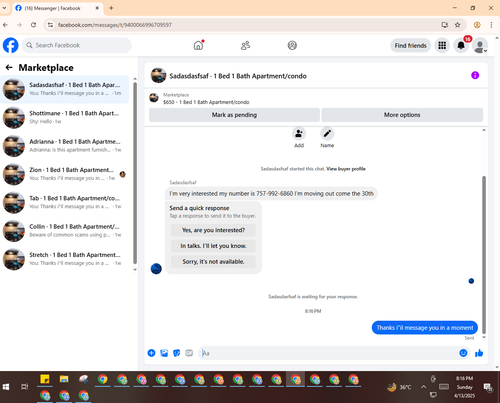Send a thumbs-up like
The width and height of the screenshot is (500, 403).
(479, 353)
